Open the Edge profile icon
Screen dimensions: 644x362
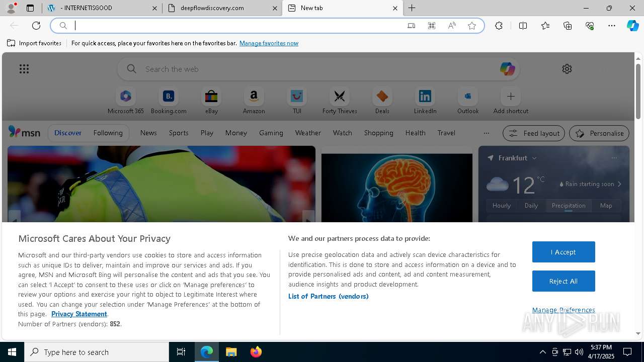pyautogui.click(x=11, y=8)
